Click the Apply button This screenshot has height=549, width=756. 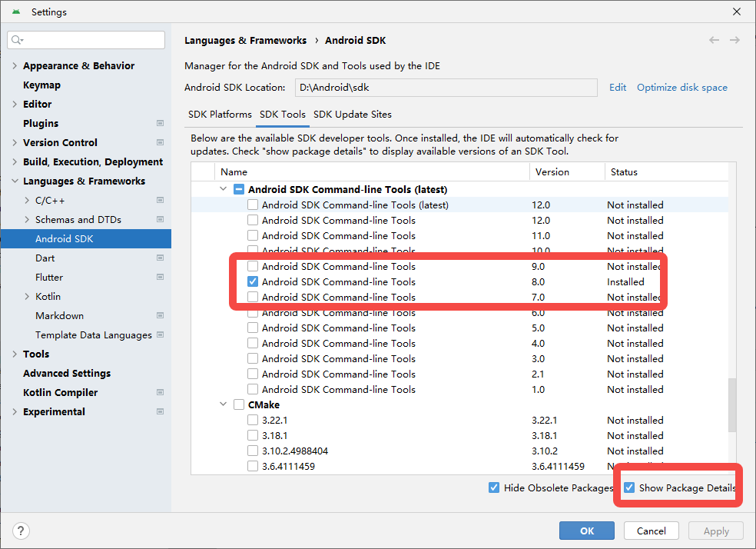716,531
